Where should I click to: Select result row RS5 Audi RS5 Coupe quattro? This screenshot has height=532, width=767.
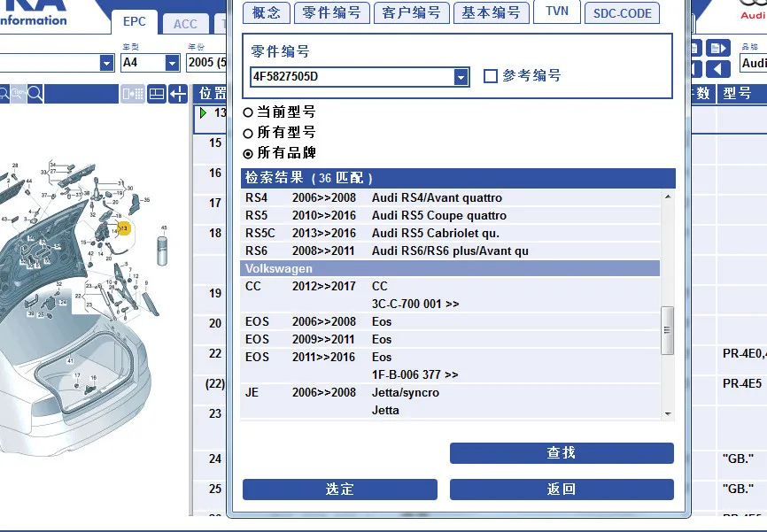click(450, 215)
